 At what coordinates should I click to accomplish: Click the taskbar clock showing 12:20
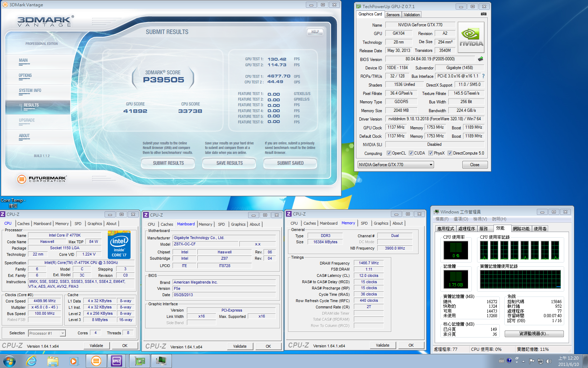(568, 361)
